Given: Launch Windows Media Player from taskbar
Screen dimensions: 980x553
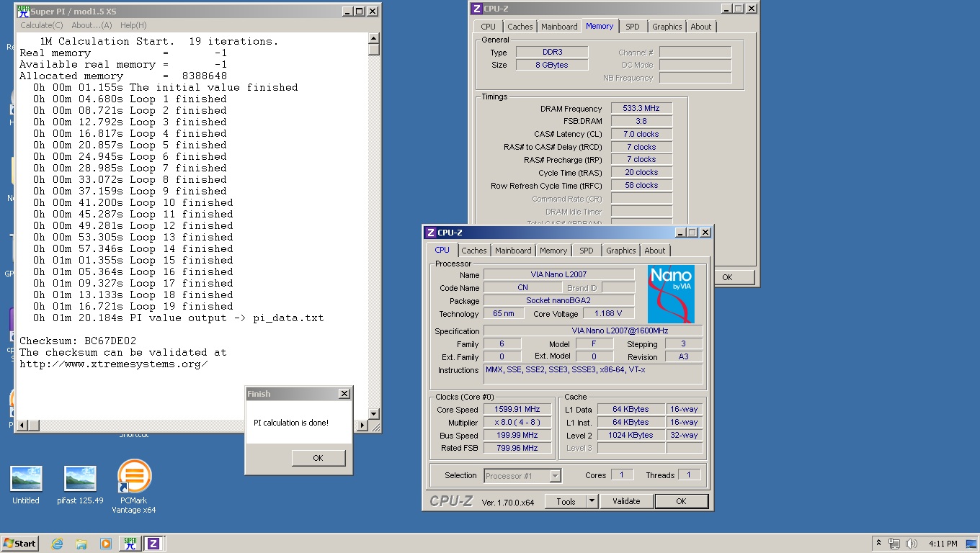Looking at the screenshot, I should point(106,544).
